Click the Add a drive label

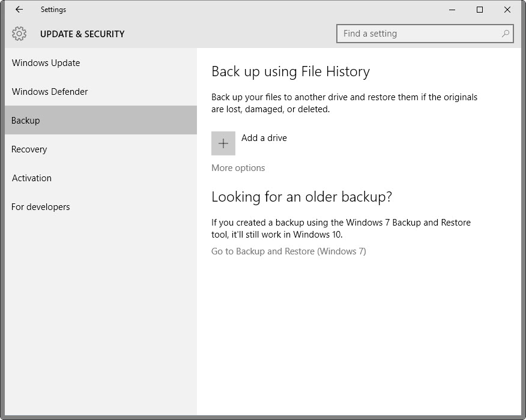264,138
